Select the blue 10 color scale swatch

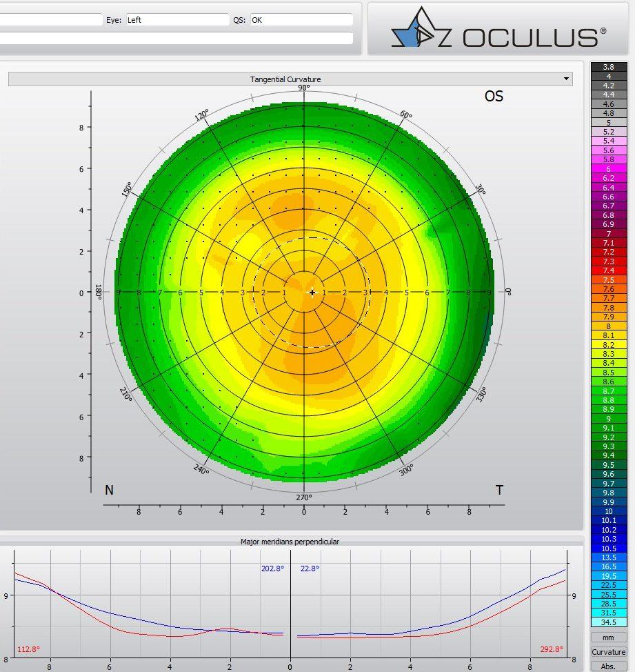click(x=608, y=511)
